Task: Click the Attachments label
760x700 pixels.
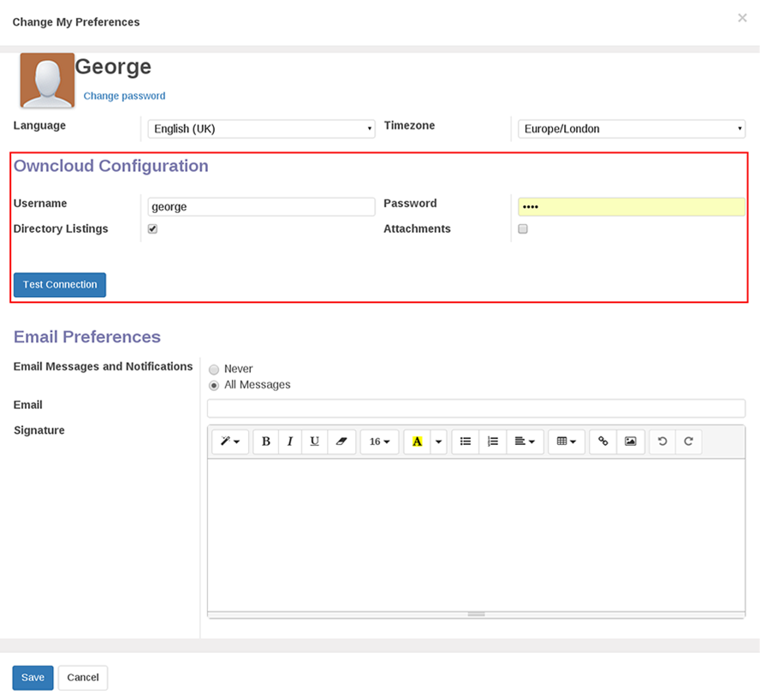Action: point(417,228)
